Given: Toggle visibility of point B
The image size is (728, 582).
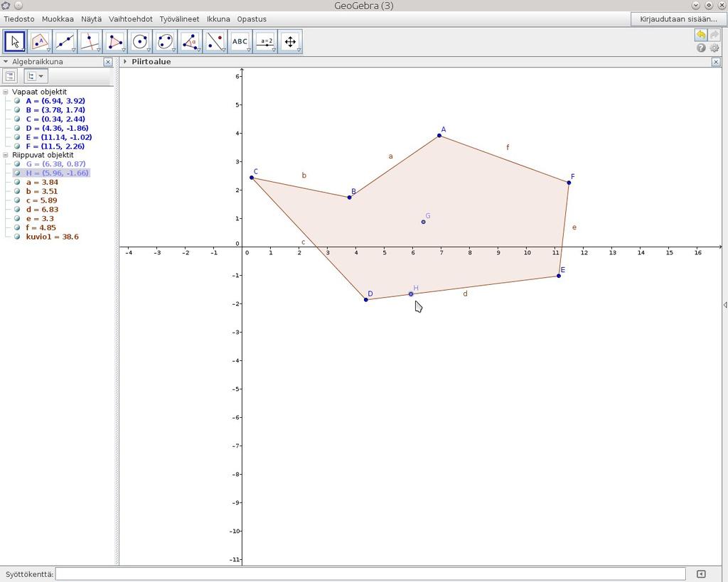Looking at the screenshot, I should [17, 110].
